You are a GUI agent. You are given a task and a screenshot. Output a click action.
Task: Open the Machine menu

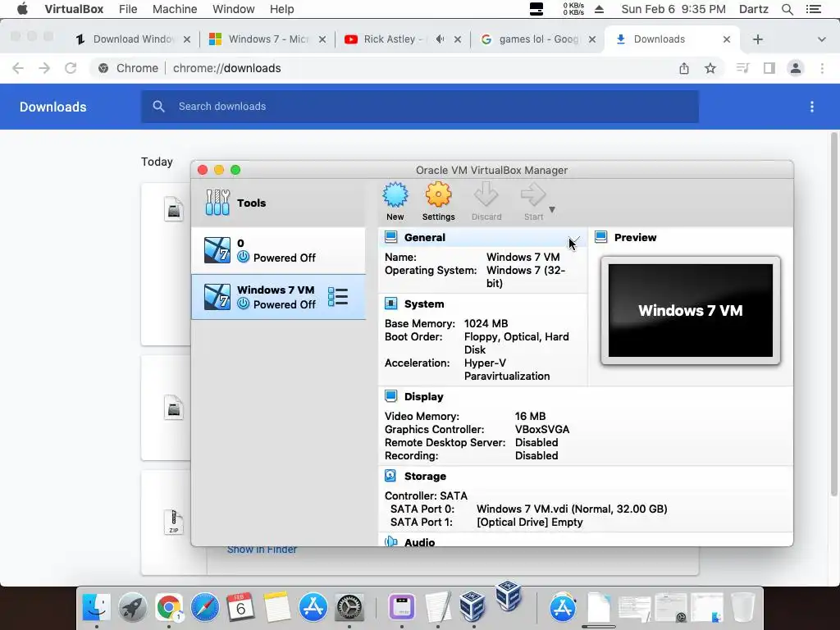tap(175, 9)
